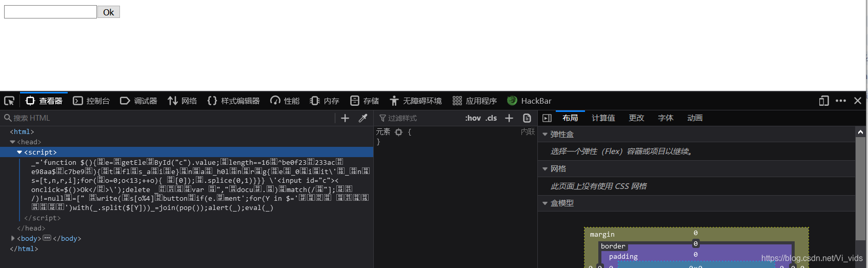Select the 更改 changes tab
868x268 pixels.
pyautogui.click(x=636, y=118)
